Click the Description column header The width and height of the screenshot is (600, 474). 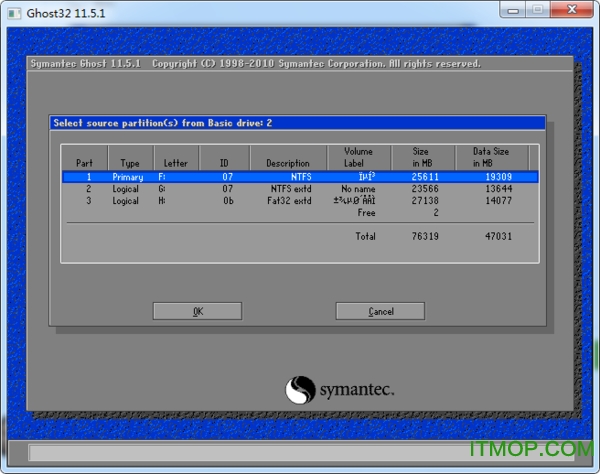[288, 163]
